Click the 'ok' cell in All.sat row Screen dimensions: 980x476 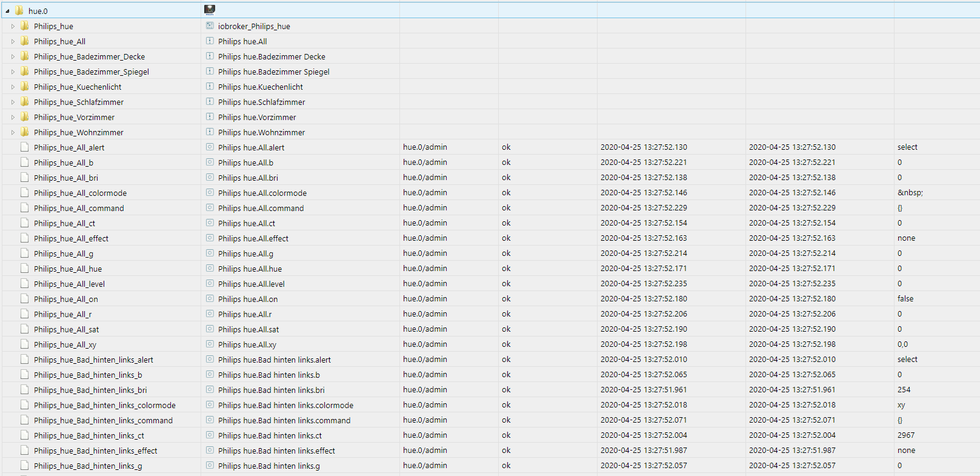tap(506, 329)
